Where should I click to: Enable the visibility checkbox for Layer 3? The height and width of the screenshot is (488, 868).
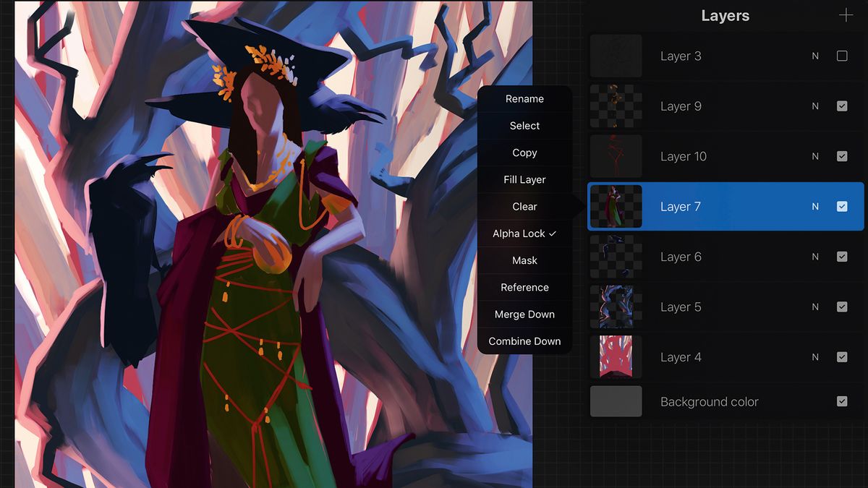point(842,56)
